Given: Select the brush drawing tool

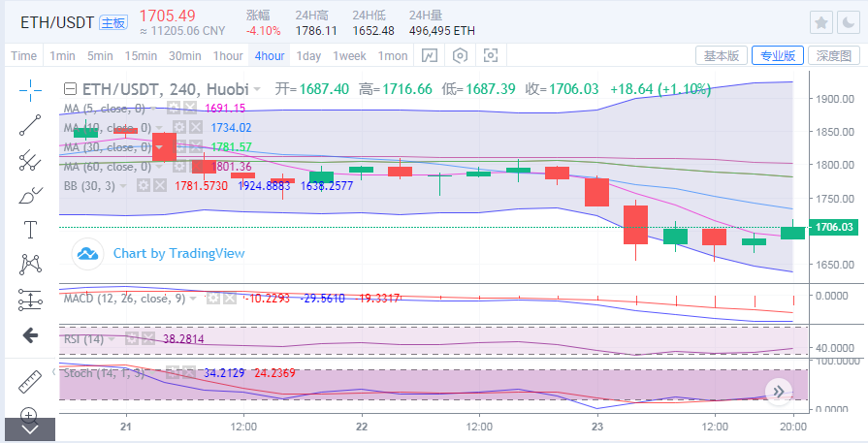Looking at the screenshot, I should click(30, 195).
